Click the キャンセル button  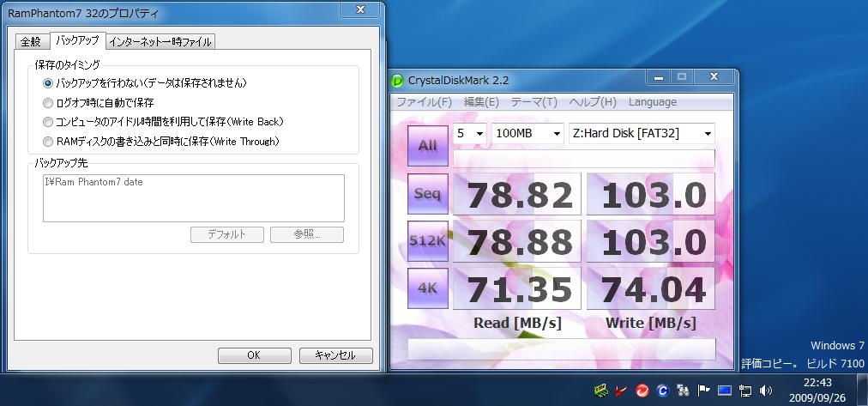coord(335,355)
